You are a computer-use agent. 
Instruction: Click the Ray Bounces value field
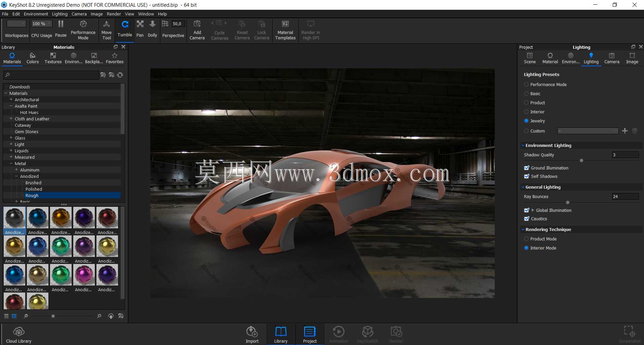pyautogui.click(x=625, y=197)
